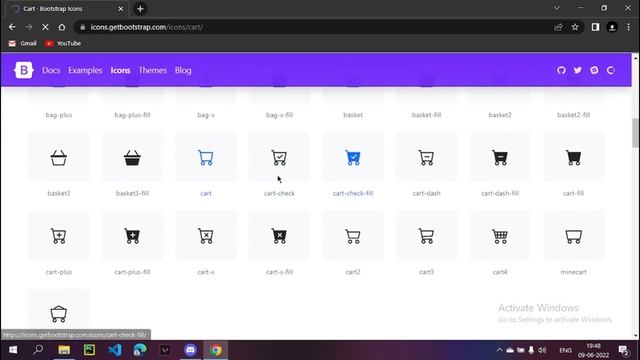Open the browser home page button
The height and width of the screenshot is (360, 640).
coord(62,27)
